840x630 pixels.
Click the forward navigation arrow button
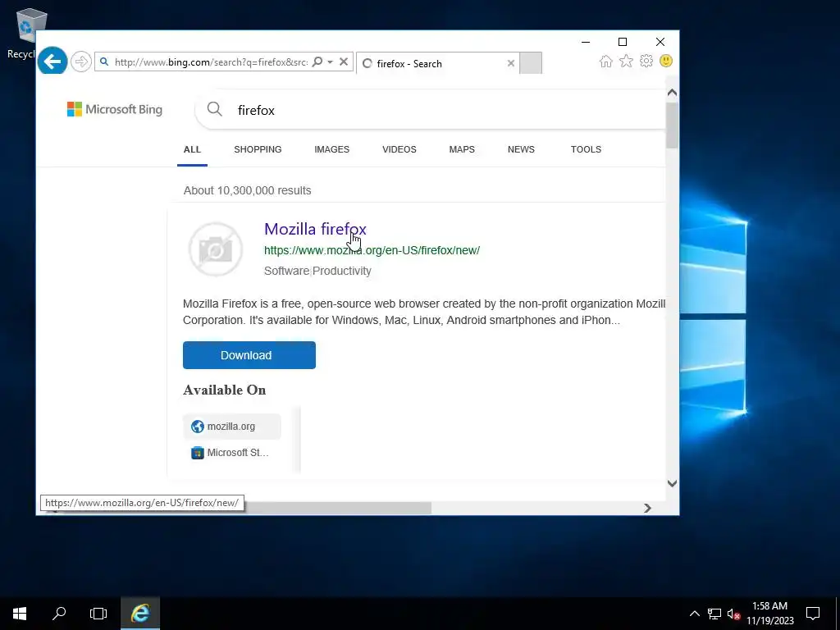(x=81, y=62)
